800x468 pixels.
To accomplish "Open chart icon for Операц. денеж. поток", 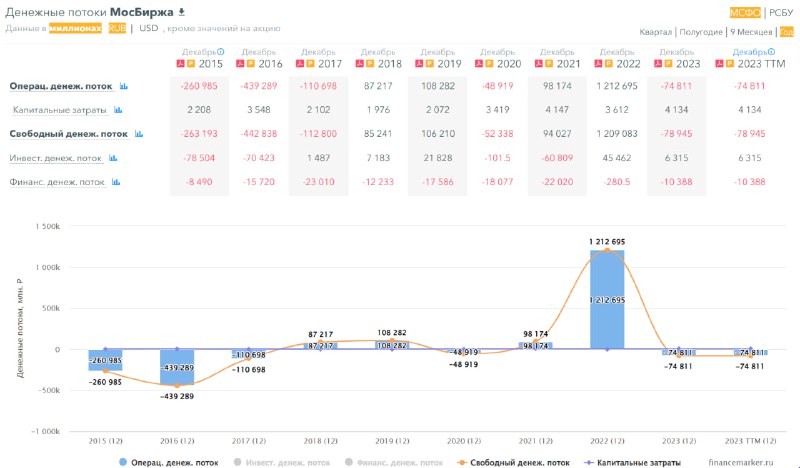I will [123, 86].
